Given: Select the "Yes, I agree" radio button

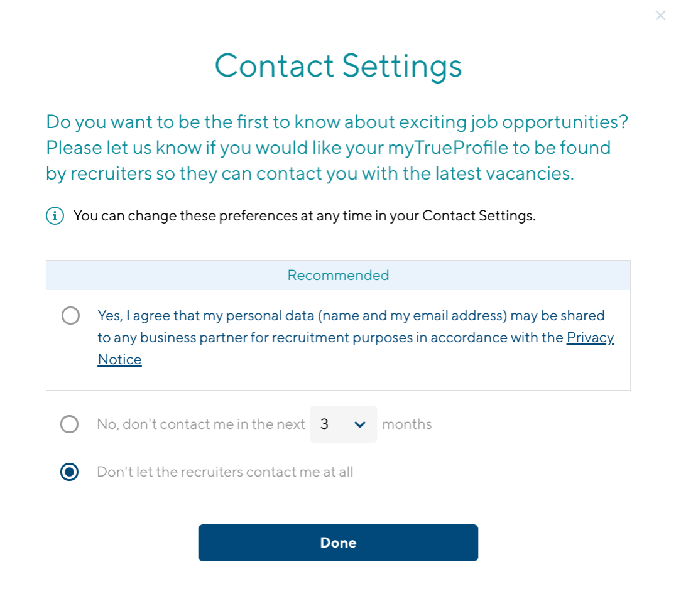Looking at the screenshot, I should coord(70,315).
